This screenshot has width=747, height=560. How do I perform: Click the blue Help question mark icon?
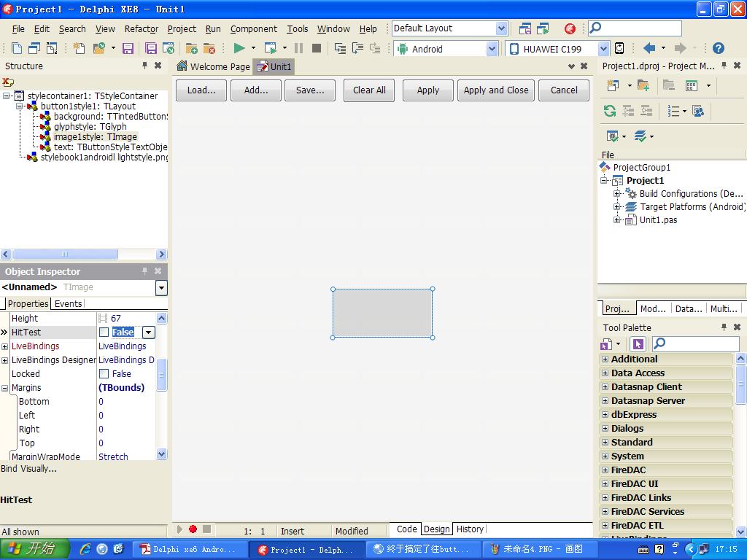coord(719,48)
